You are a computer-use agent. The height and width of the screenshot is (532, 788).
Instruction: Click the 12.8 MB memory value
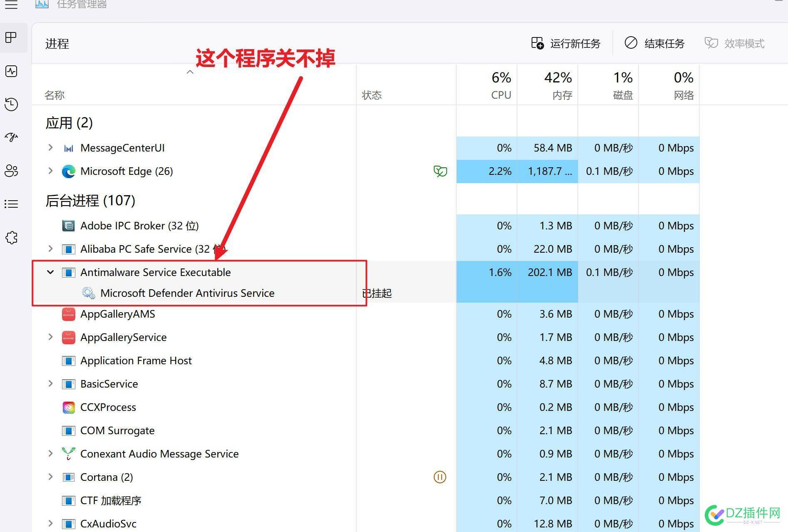(x=553, y=524)
